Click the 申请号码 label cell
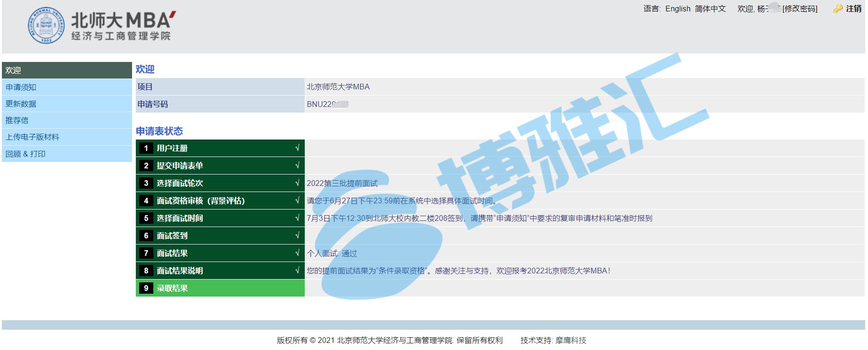Viewport: 868px width, 350px height. 220,104
